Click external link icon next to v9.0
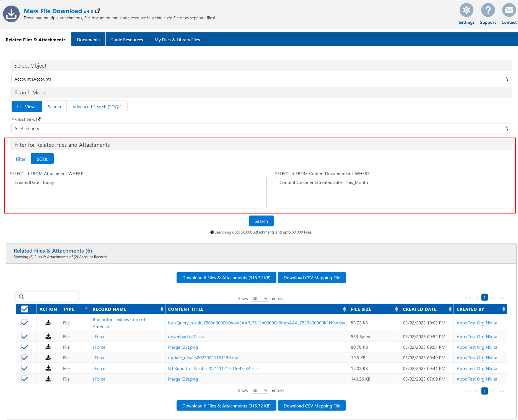 (97, 11)
